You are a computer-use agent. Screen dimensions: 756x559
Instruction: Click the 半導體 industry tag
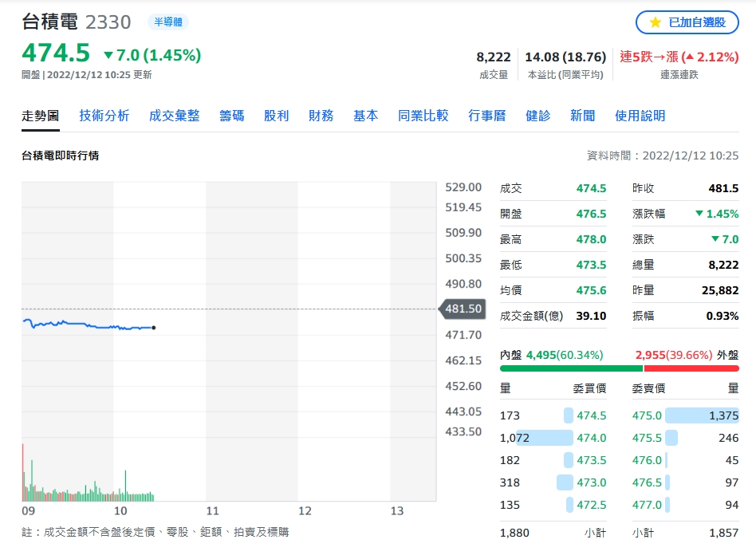[168, 22]
